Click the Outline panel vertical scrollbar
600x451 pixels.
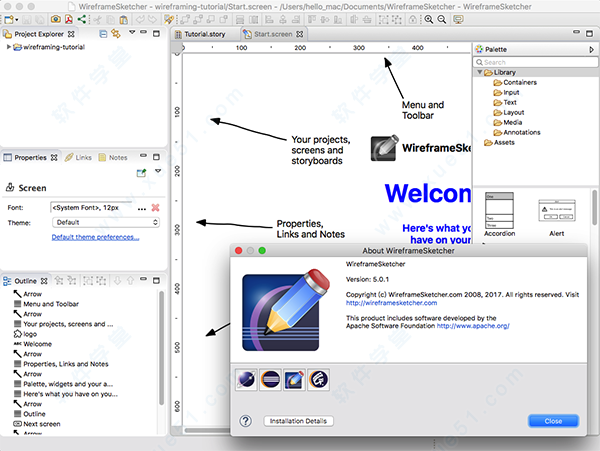[x=161, y=348]
